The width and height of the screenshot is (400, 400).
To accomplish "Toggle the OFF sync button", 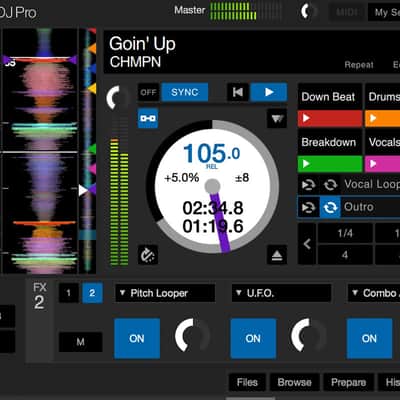I will tap(148, 92).
